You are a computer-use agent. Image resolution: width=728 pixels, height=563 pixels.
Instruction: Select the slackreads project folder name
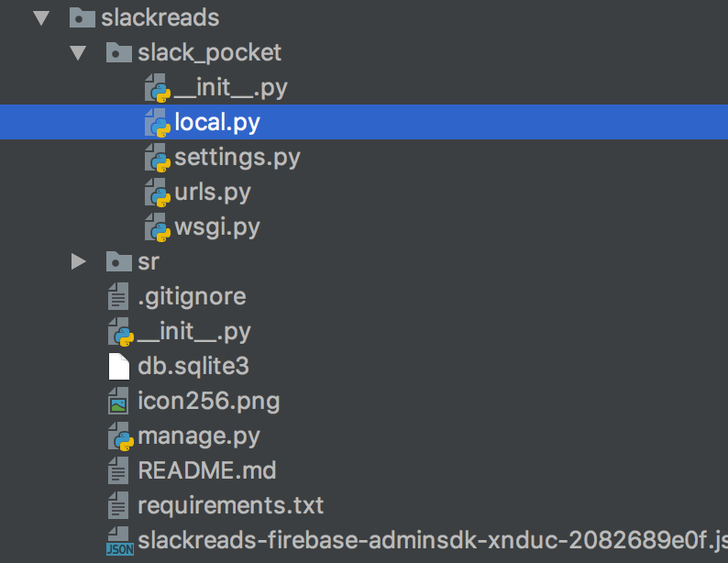(x=160, y=17)
